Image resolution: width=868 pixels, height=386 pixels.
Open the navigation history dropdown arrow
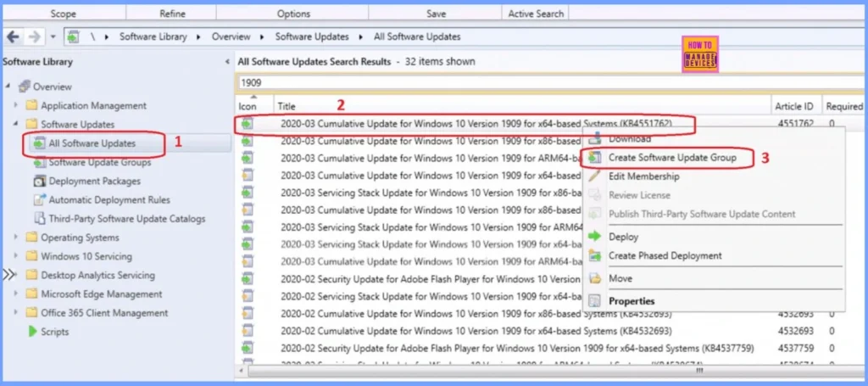pos(53,37)
